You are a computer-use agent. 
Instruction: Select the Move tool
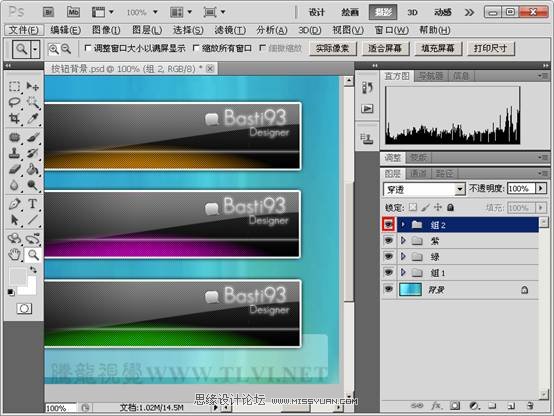pyautogui.click(x=33, y=86)
